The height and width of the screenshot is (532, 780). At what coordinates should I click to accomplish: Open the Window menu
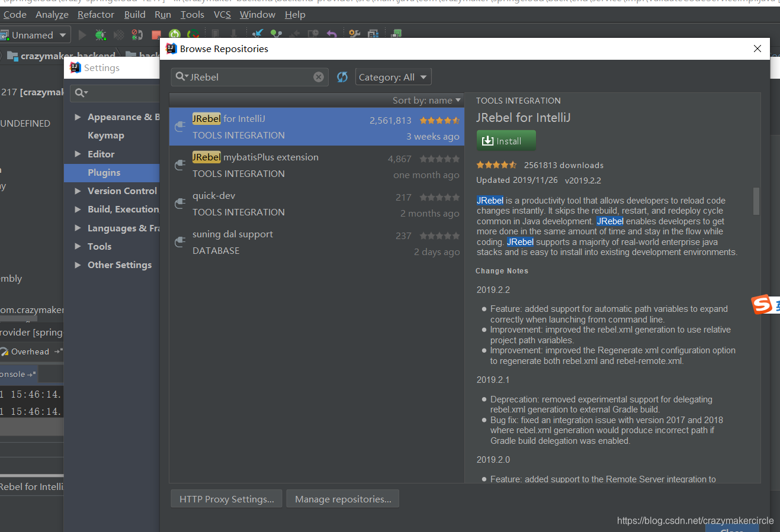pyautogui.click(x=258, y=14)
